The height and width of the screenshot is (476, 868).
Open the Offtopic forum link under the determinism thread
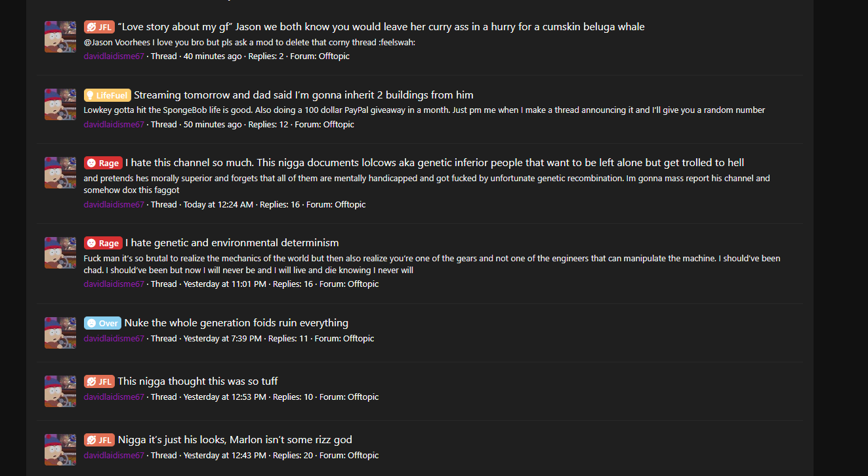click(363, 284)
